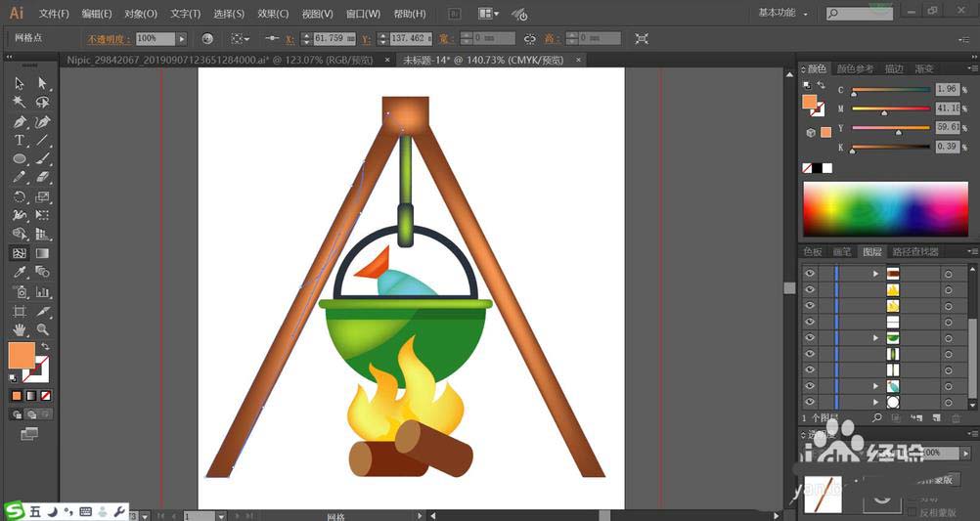This screenshot has height=521, width=980.
Task: Open the 对象(O) menu
Action: (141, 13)
